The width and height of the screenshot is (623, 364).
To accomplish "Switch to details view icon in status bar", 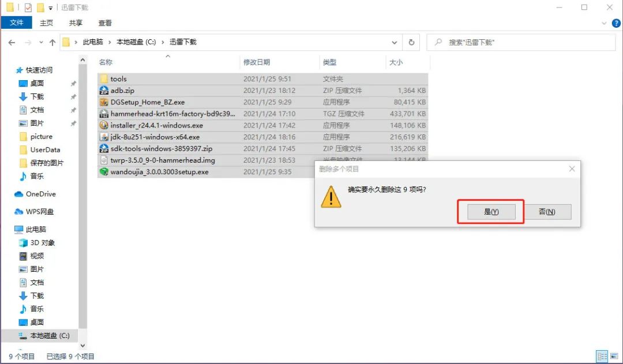I will [x=602, y=356].
